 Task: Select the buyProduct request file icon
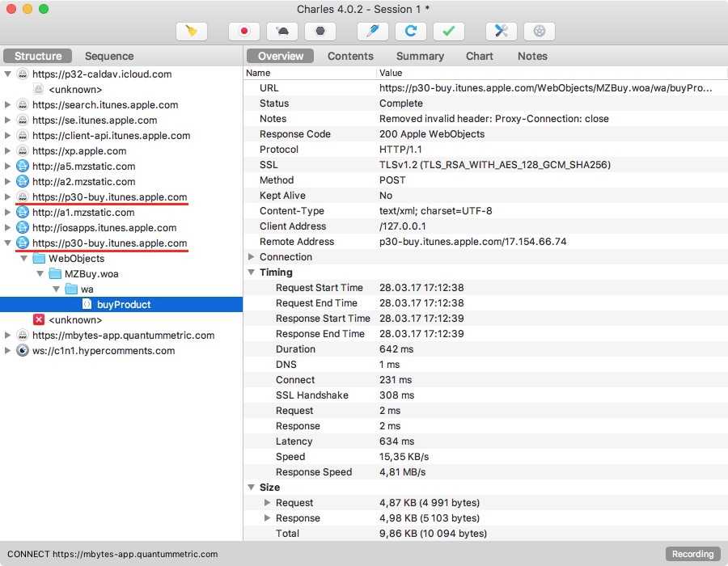coord(87,305)
